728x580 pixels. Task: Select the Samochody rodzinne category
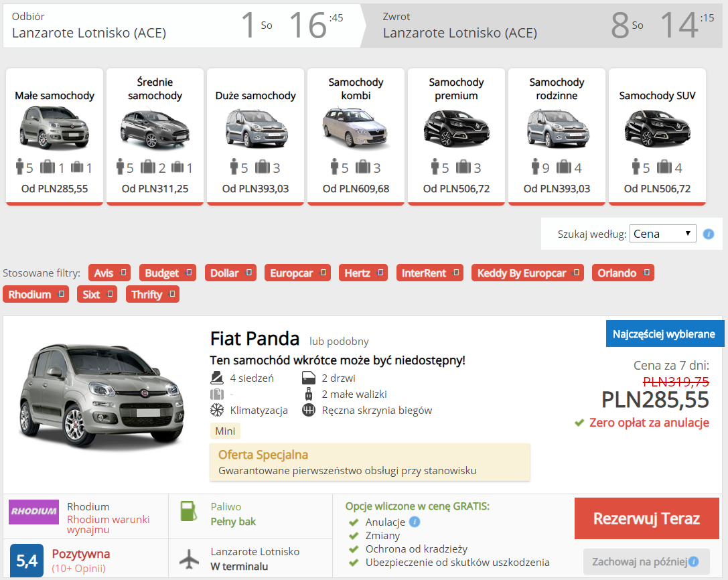pyautogui.click(x=557, y=137)
